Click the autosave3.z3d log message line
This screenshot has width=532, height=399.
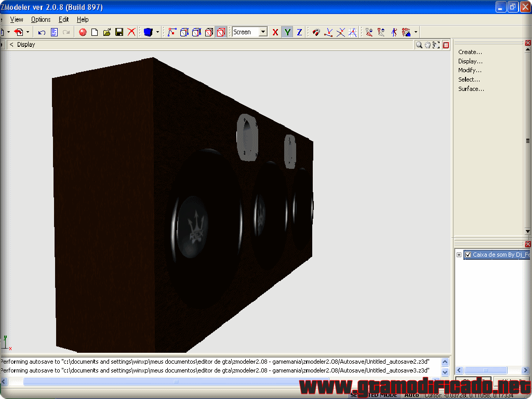pyautogui.click(x=215, y=370)
